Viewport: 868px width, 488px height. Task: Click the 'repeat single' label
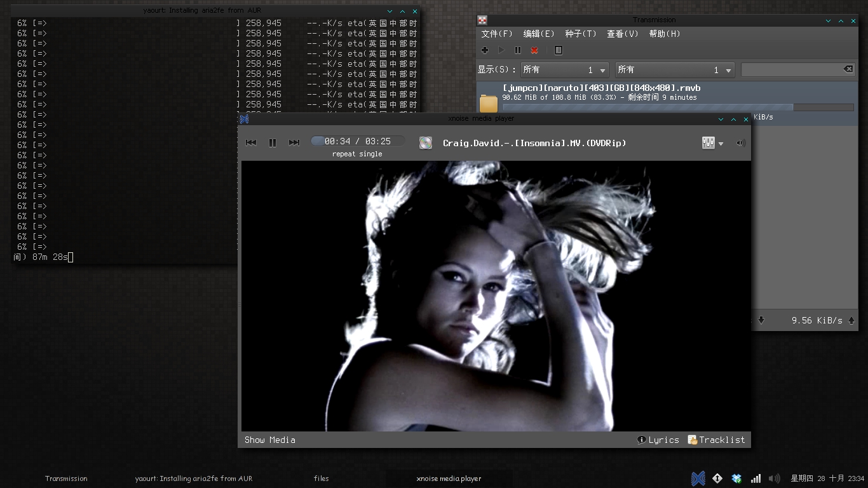tap(357, 154)
